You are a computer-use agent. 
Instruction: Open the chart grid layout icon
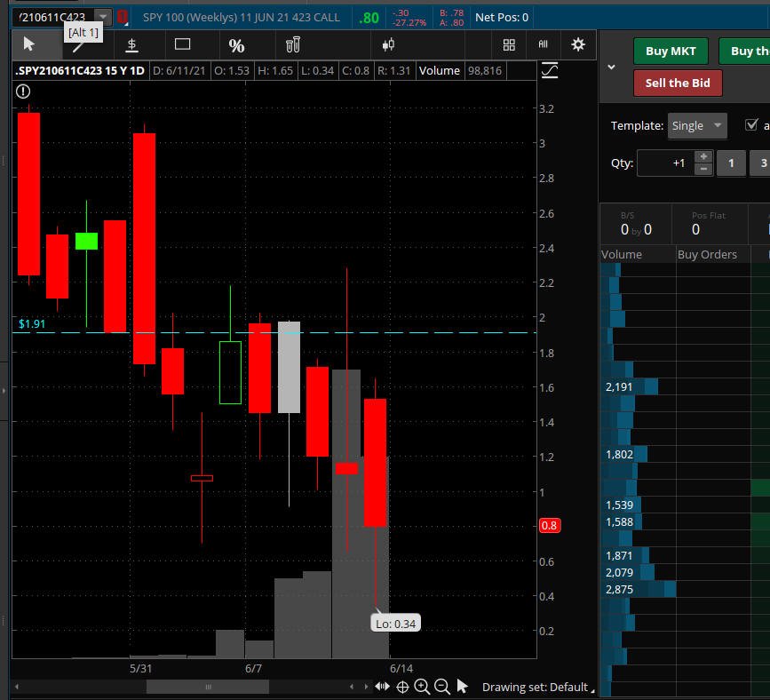(509, 45)
